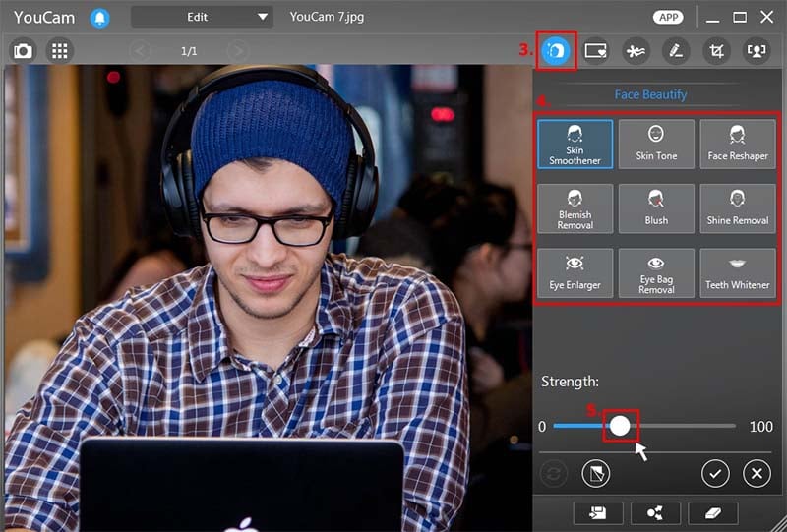Choose the Teeth Whitener option
Viewport: 787px width, 532px height.
click(x=737, y=272)
